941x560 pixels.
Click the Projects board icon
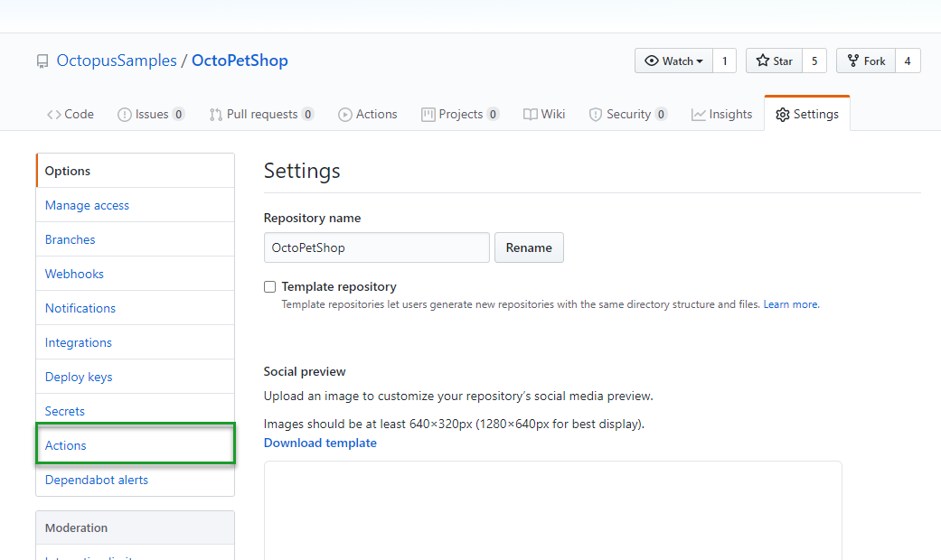tap(428, 115)
